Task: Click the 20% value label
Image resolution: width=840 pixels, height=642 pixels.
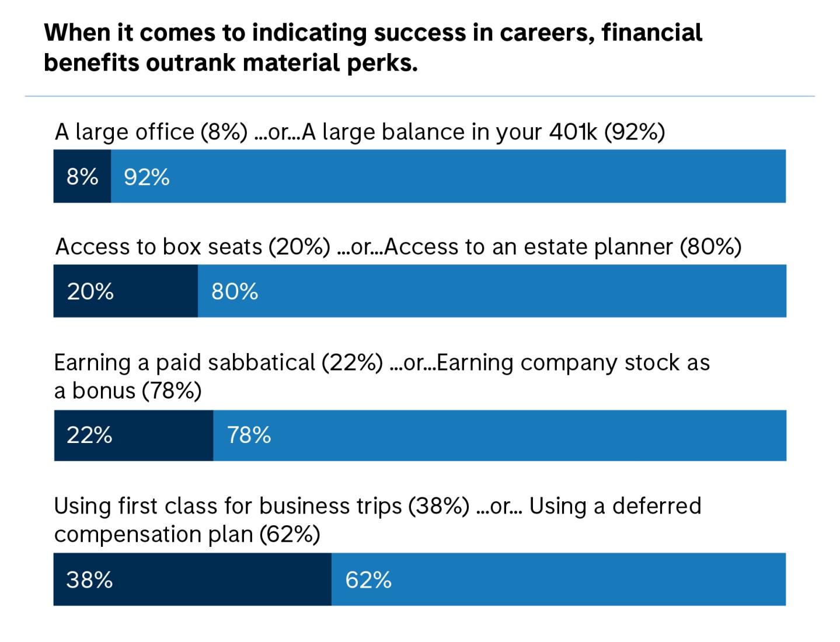Action: [x=90, y=291]
